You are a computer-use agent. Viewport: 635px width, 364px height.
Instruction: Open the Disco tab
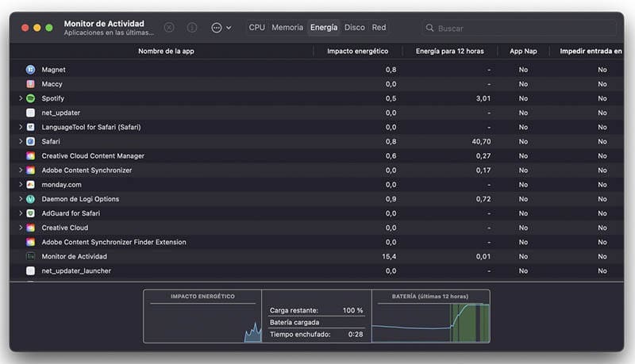(355, 28)
